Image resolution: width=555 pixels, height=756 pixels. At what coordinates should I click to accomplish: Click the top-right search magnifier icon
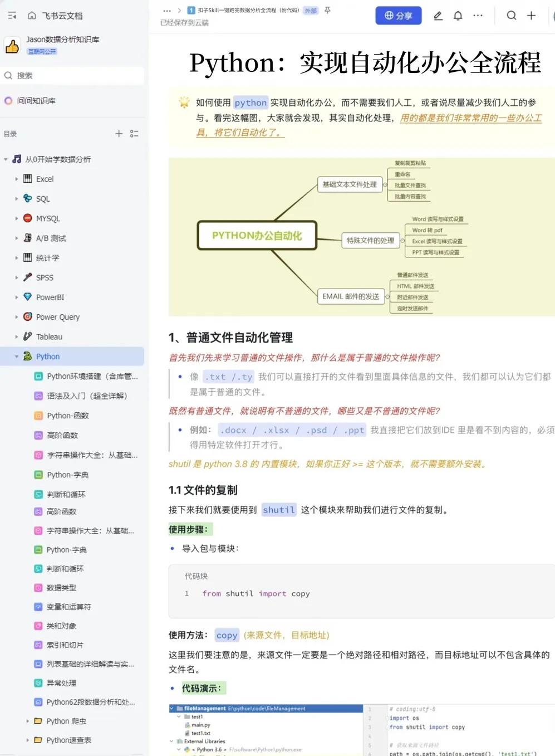pyautogui.click(x=511, y=16)
